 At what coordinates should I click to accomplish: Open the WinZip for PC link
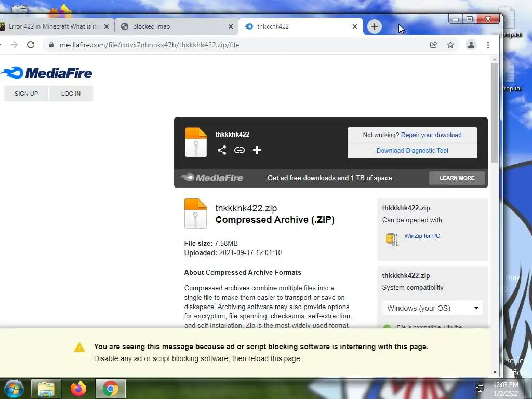(422, 236)
